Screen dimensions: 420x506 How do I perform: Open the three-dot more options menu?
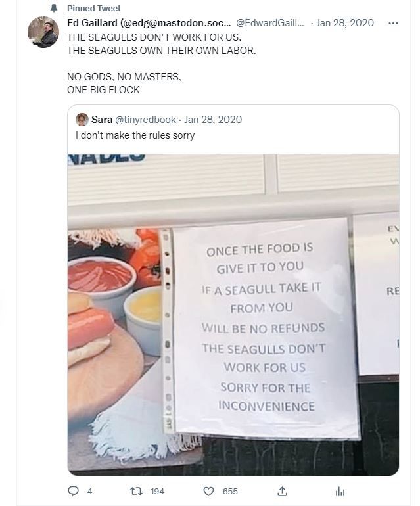tap(393, 23)
